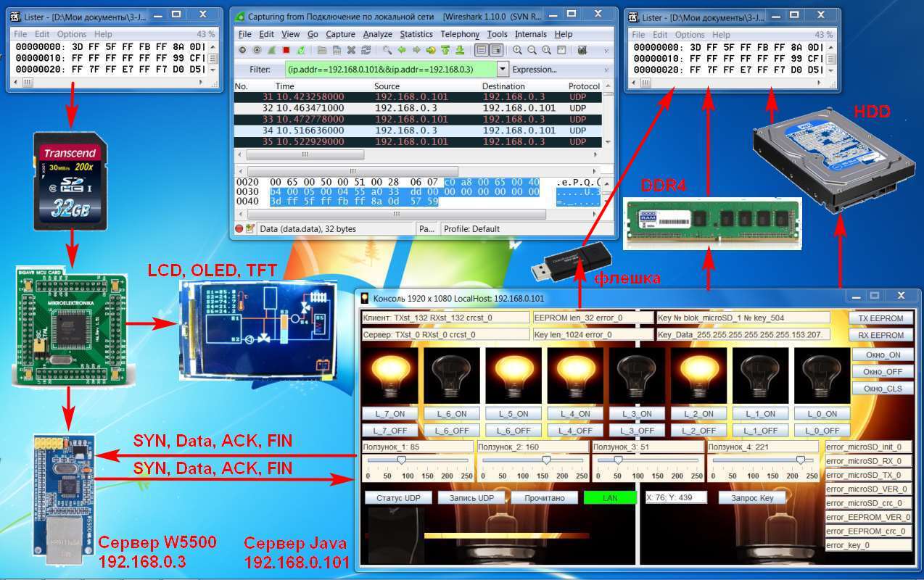Viewport: 924px width, 580px height.
Task: Click the capture comment icon in Wireshark status bar
Action: point(250,228)
